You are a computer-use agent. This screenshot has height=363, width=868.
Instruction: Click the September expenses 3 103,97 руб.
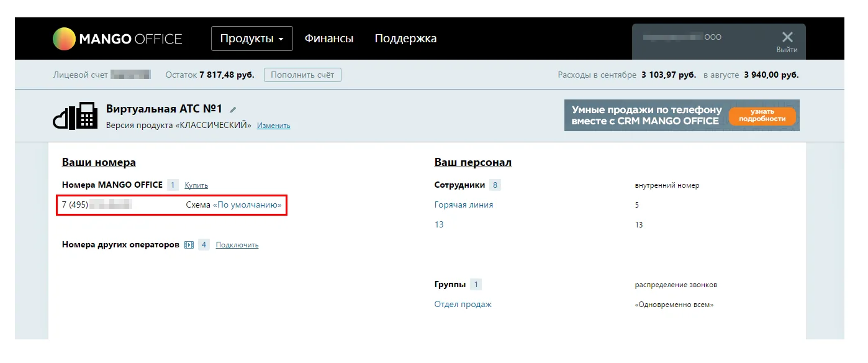(669, 75)
